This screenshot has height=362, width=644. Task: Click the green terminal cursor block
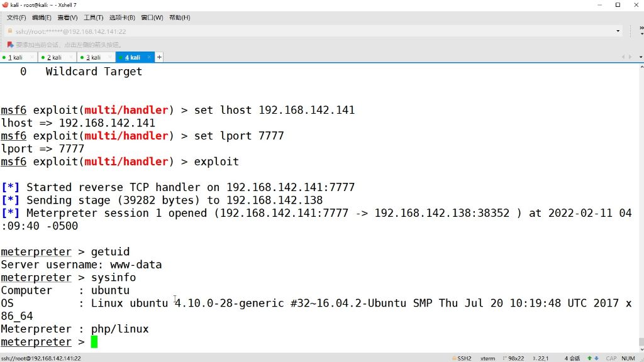(x=94, y=342)
